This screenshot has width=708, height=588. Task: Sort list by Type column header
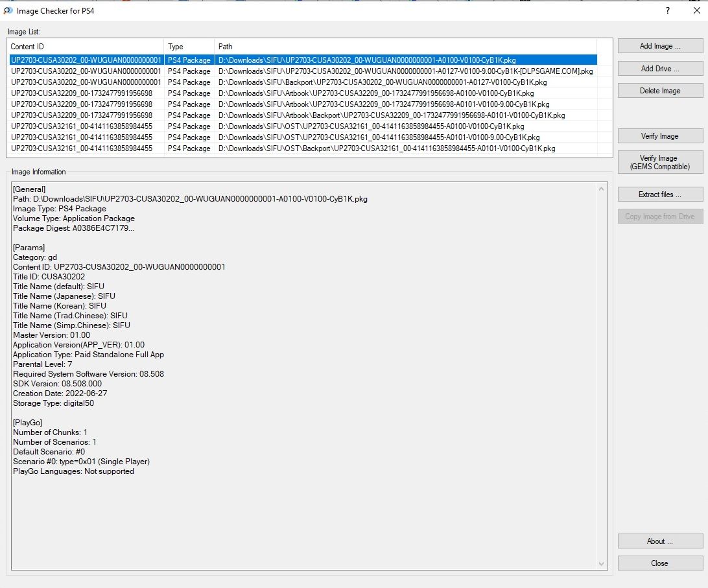[x=189, y=47]
